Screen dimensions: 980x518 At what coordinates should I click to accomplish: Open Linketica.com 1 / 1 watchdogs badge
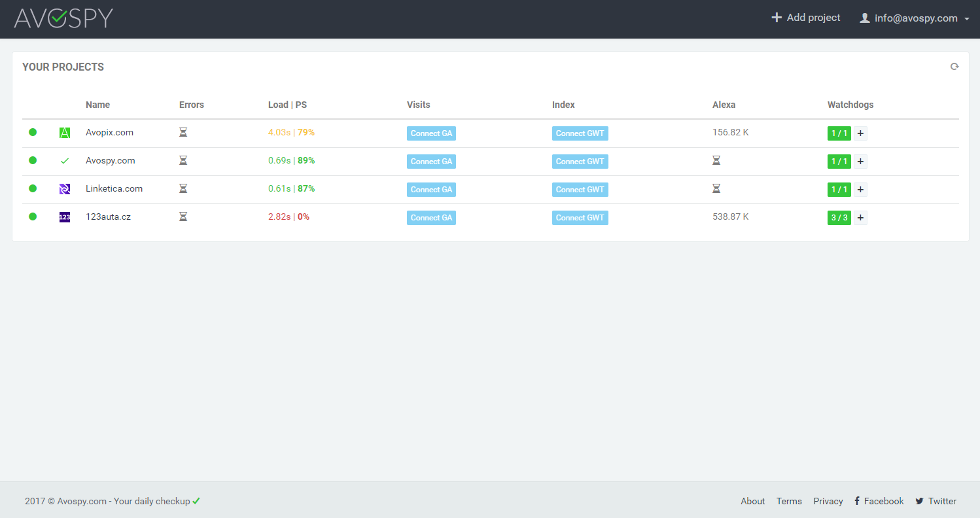coord(839,190)
